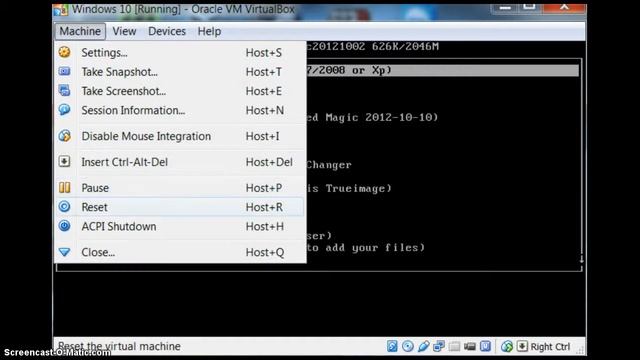Click the keyboard capture arrow status icon
Screen dimensions: 640x360
522,346
